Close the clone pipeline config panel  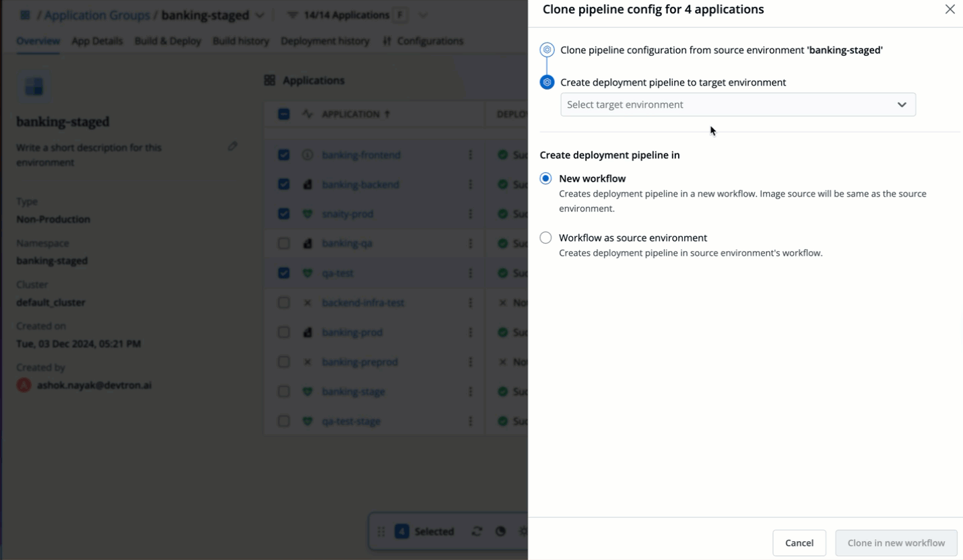click(x=950, y=9)
